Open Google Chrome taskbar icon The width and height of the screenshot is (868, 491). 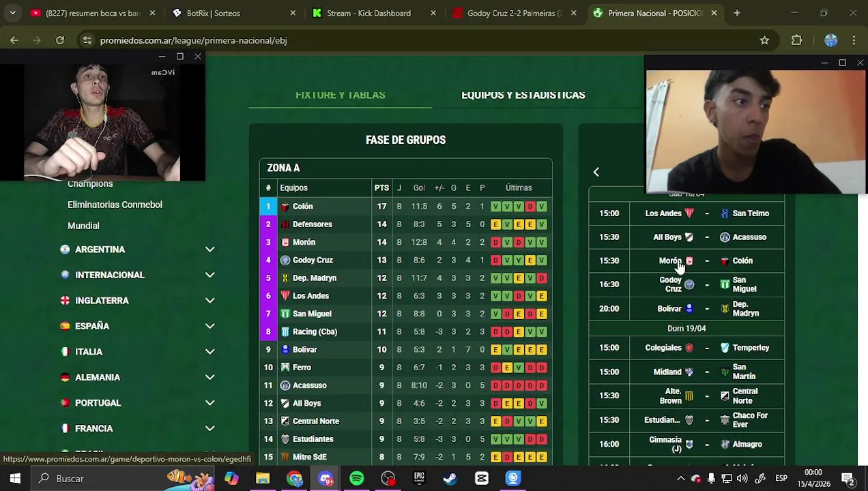295,478
